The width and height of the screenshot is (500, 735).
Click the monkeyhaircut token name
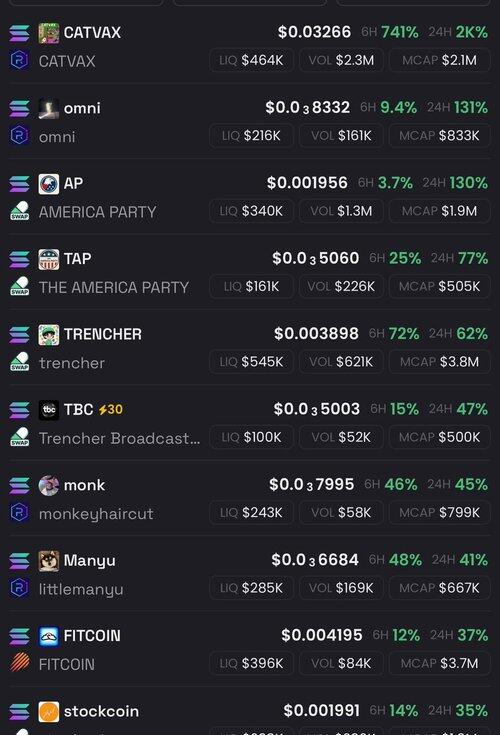click(x=97, y=514)
